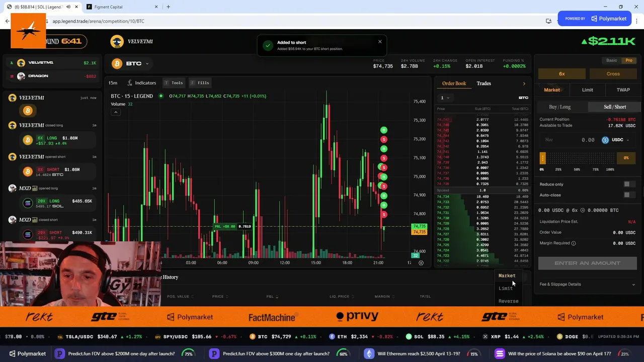Select the Limit order type tab

[587, 90]
